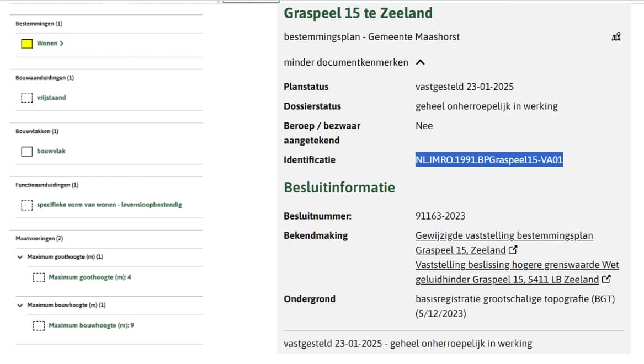Click the yellow Wonen color swatch
644x364 pixels.
click(26, 44)
